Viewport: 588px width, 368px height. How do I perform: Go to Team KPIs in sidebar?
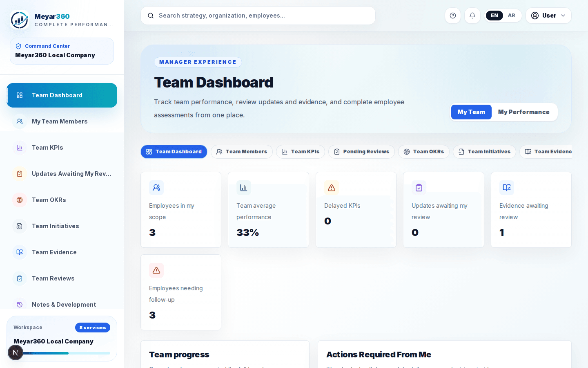point(62,148)
